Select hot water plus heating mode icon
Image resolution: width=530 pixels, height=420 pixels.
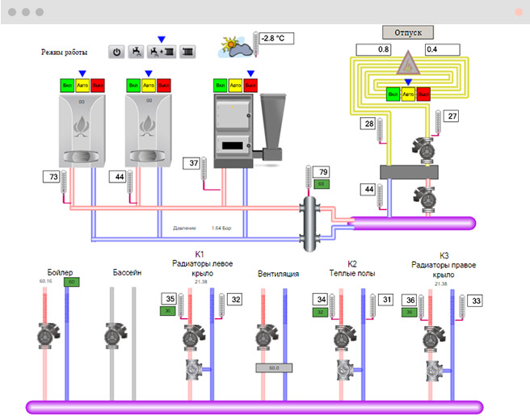162,52
